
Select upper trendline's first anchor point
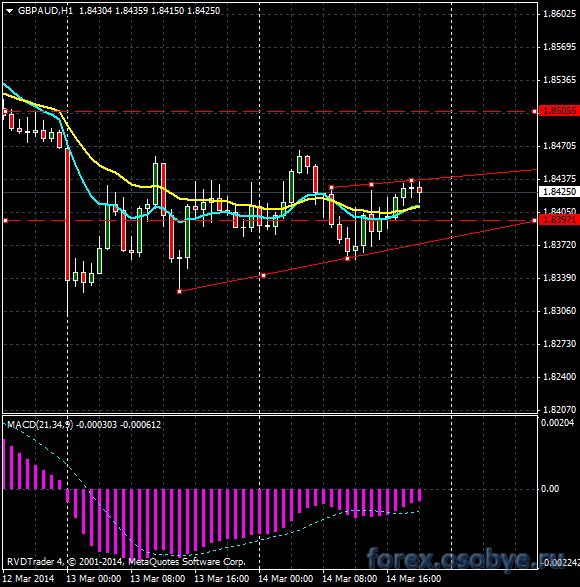(x=331, y=188)
